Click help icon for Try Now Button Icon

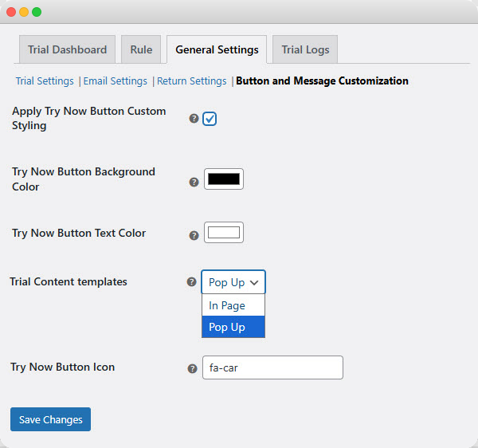pos(192,369)
